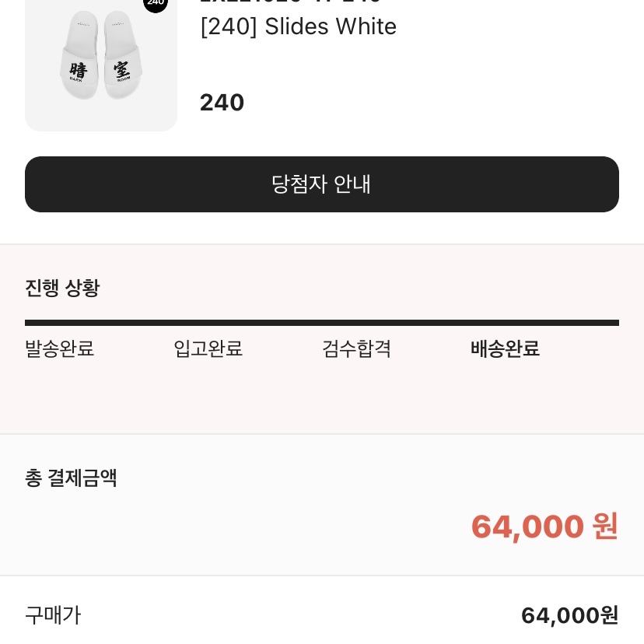
Task: Open the 구매가 price detail row
Action: pyautogui.click(x=322, y=615)
